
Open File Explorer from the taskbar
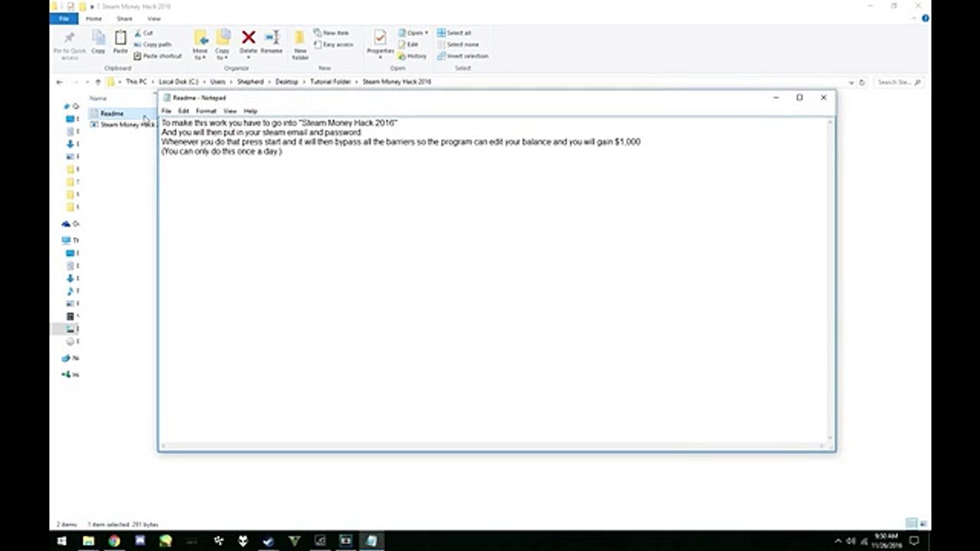88,541
